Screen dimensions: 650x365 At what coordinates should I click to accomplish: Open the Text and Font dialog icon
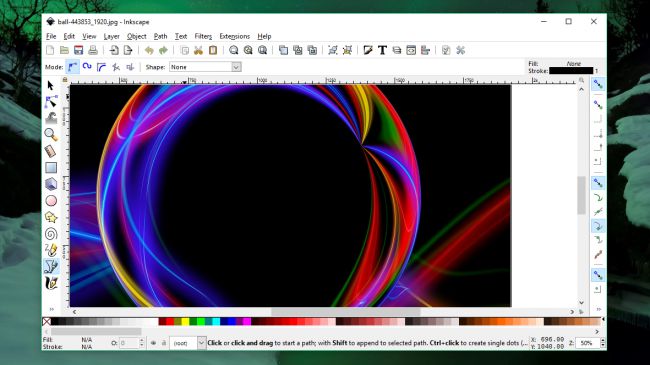[382, 50]
